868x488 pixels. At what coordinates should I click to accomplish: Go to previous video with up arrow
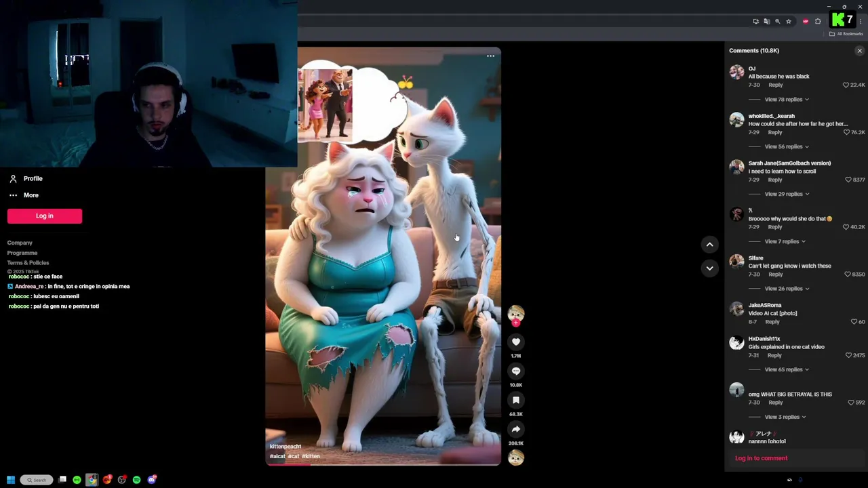click(x=709, y=245)
